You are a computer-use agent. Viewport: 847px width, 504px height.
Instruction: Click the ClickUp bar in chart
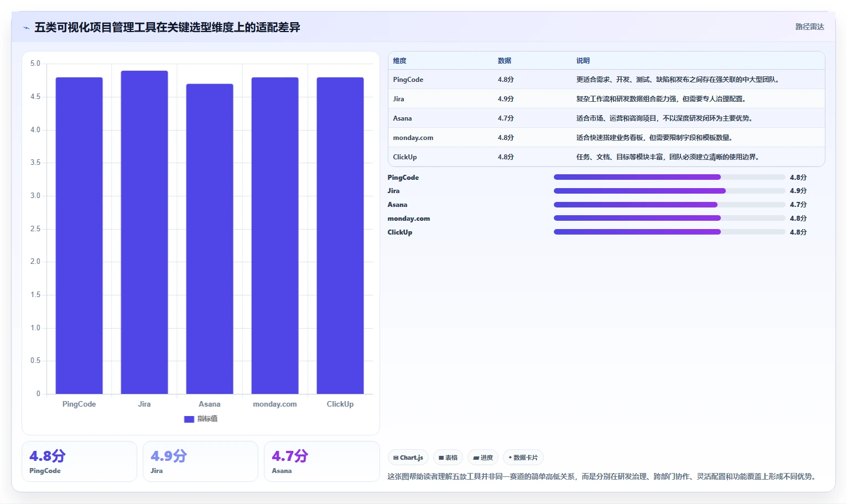click(x=340, y=236)
